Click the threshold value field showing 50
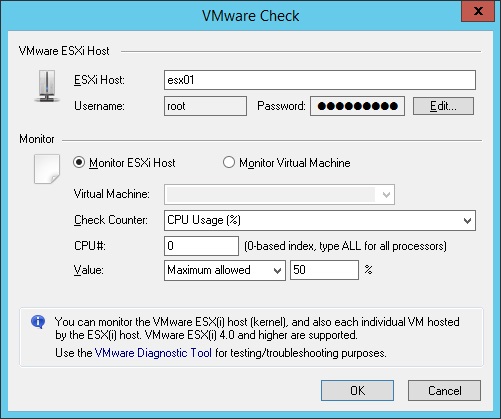This screenshot has width=501, height=419. click(x=324, y=270)
